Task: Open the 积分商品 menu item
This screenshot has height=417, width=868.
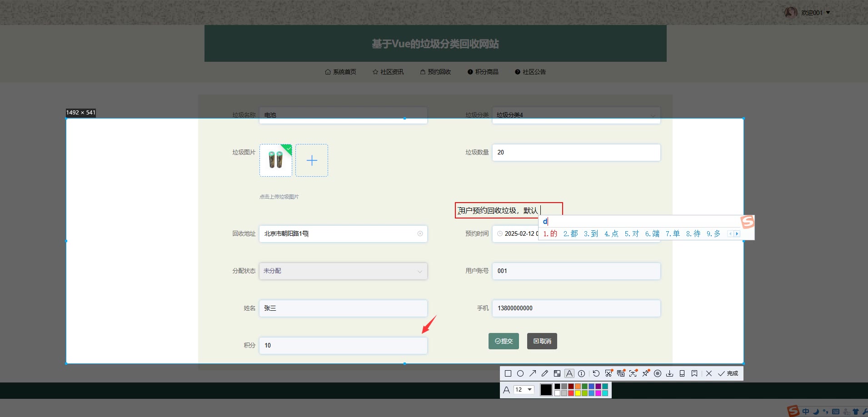Action: click(483, 72)
